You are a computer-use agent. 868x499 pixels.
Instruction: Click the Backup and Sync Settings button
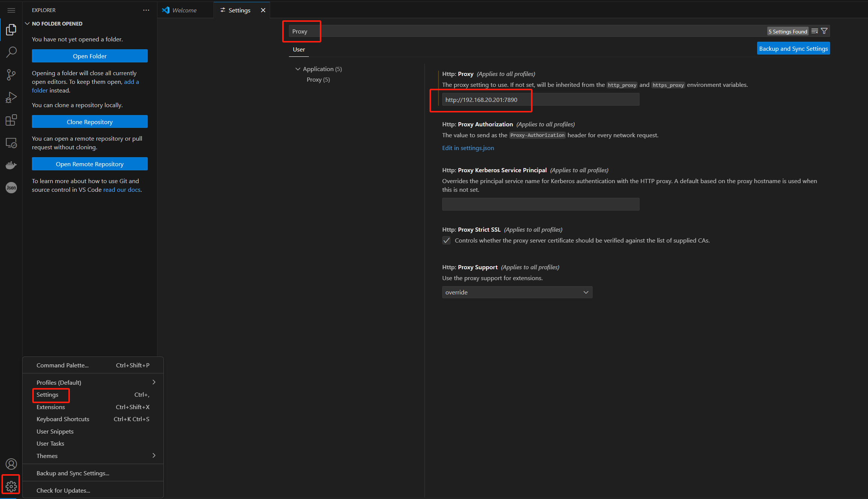tap(793, 49)
